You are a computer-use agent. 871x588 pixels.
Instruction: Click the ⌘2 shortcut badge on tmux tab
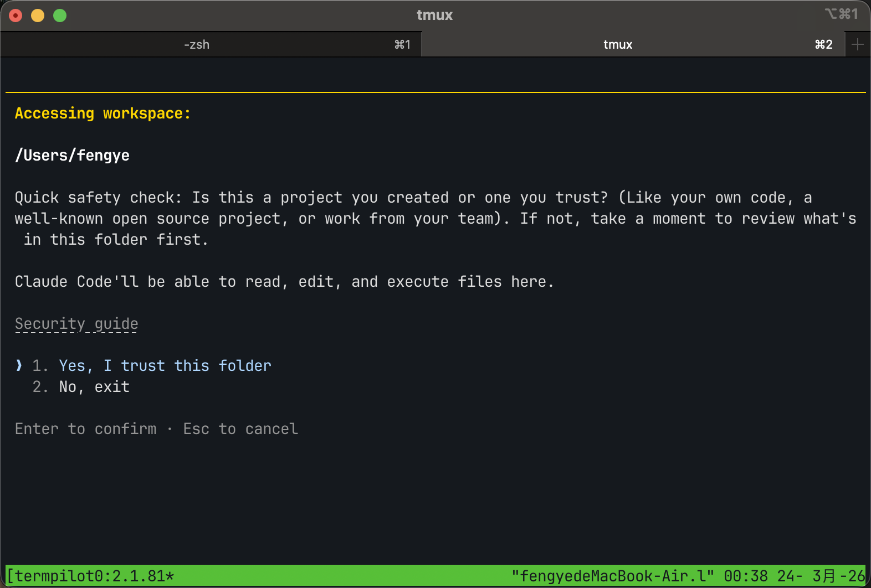823,44
